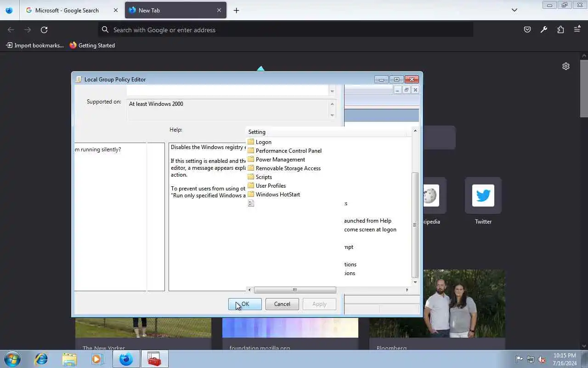This screenshot has height=368, width=588.
Task: Open the New Tab personalize gear
Action: 566,66
